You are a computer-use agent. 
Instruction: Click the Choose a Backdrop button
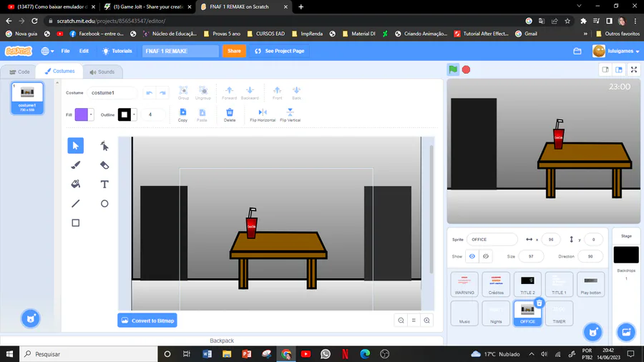pos(626,332)
